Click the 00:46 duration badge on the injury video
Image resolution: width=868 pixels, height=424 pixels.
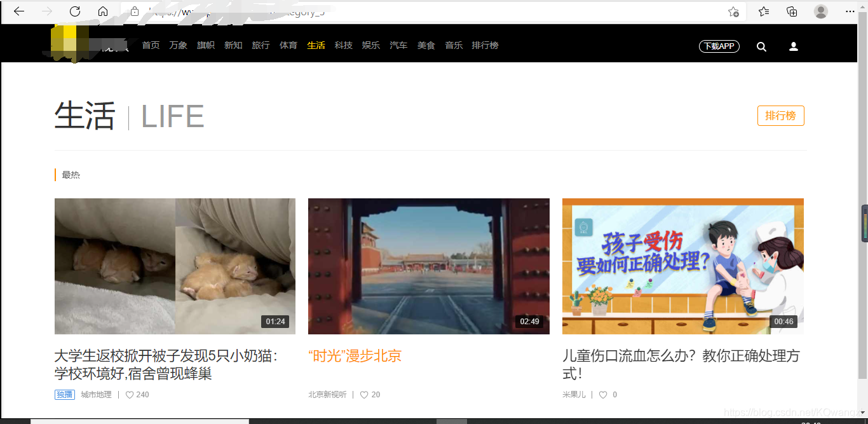(x=783, y=322)
